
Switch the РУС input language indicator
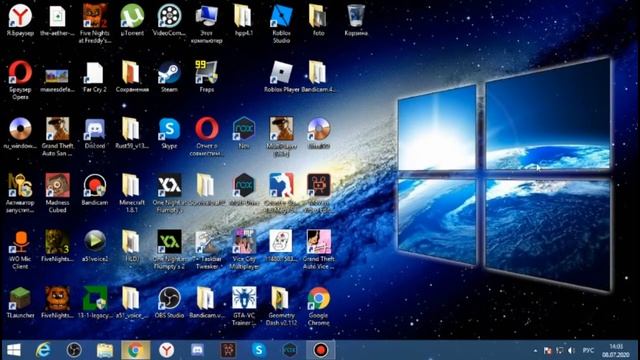[588, 351]
